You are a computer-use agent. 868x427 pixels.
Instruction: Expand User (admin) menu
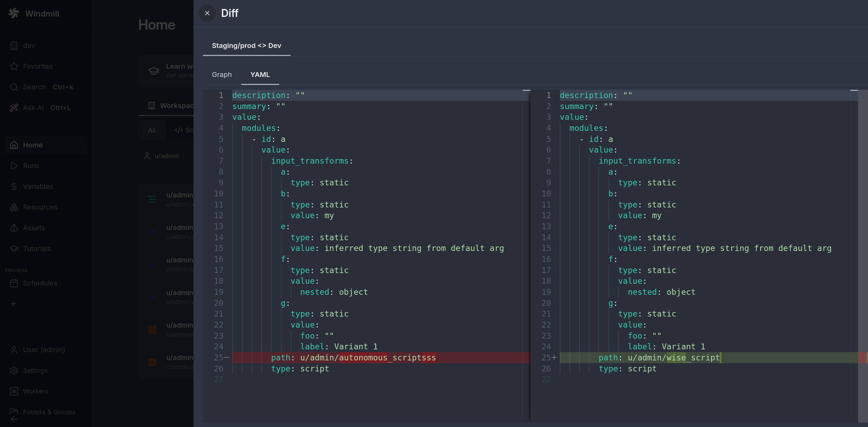coord(44,350)
